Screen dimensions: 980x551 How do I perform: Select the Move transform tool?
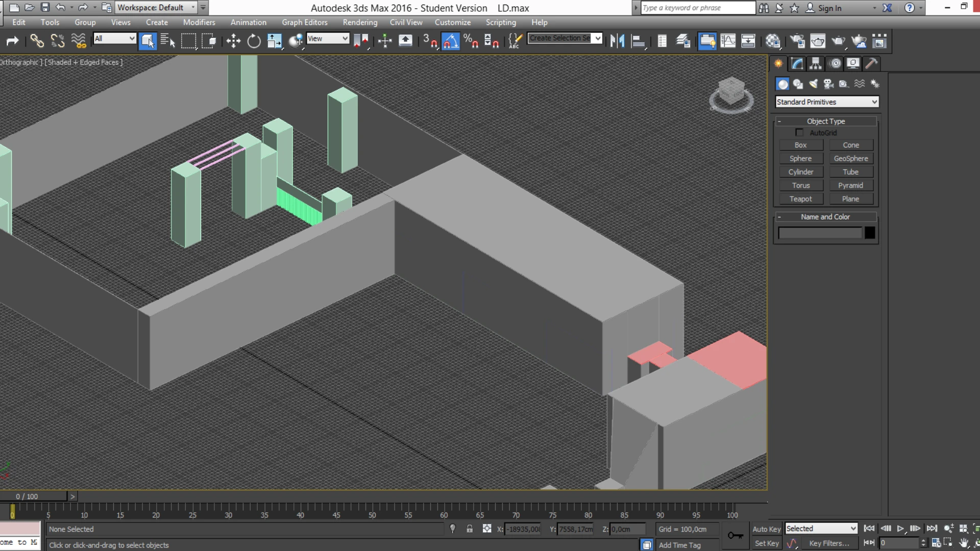click(x=233, y=41)
